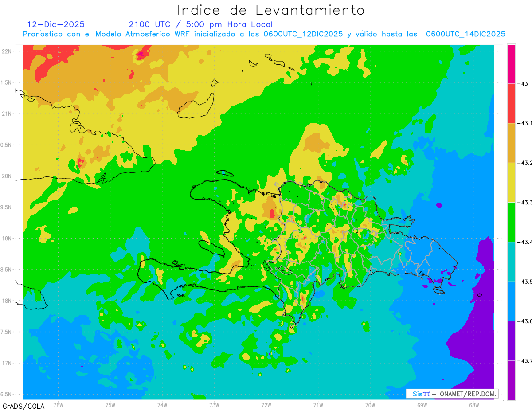The height and width of the screenshot is (411, 532).
Task: Click the legend value '-43.1'
Action: click(x=525, y=123)
